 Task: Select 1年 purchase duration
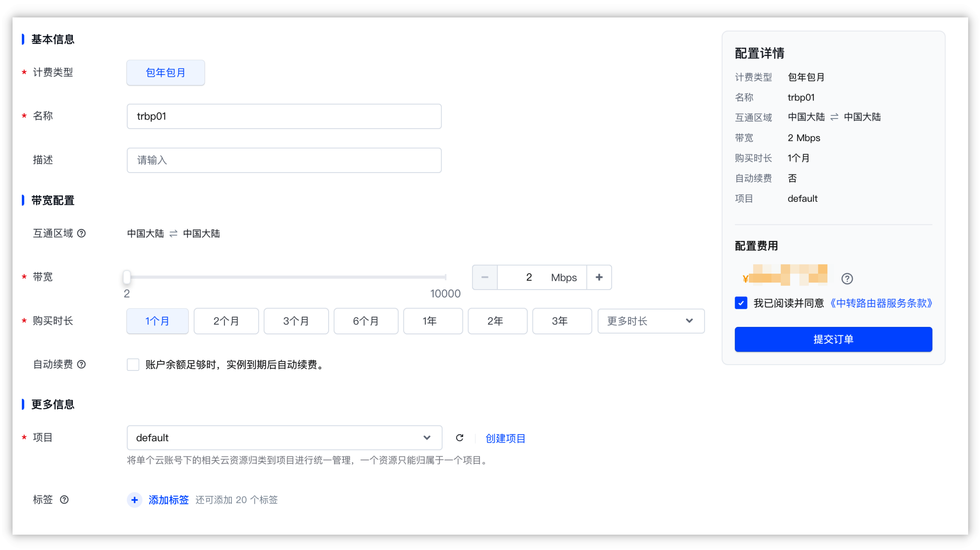pyautogui.click(x=433, y=321)
